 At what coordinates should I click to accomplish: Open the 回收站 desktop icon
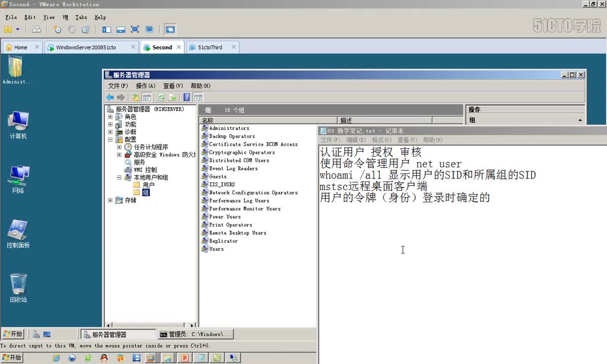pyautogui.click(x=18, y=288)
